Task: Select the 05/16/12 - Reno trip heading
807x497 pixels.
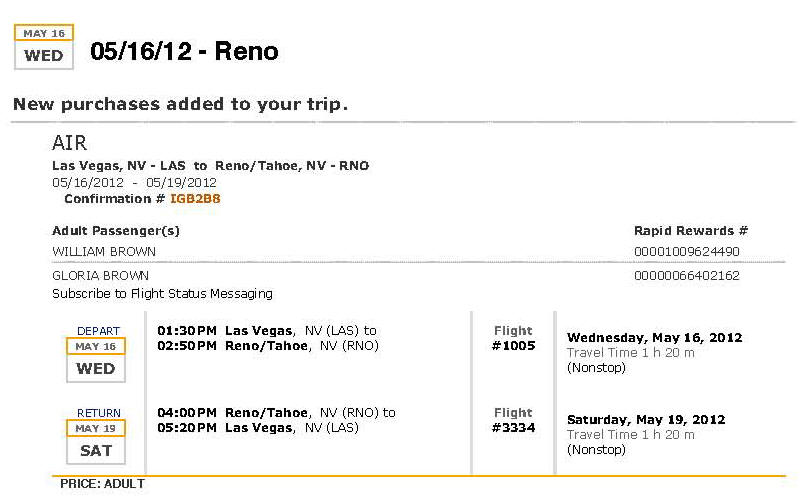Action: [x=184, y=51]
